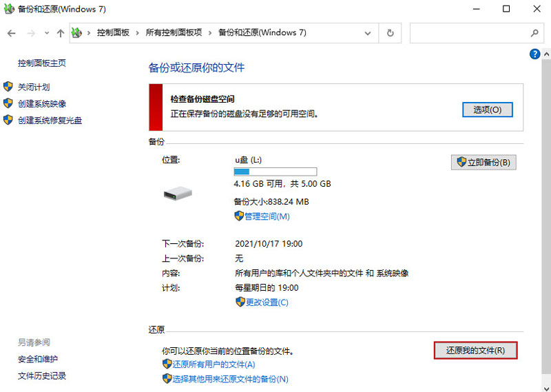Open 更改设置(C) link
Screen dimensions: 551x392
pyautogui.click(x=267, y=302)
